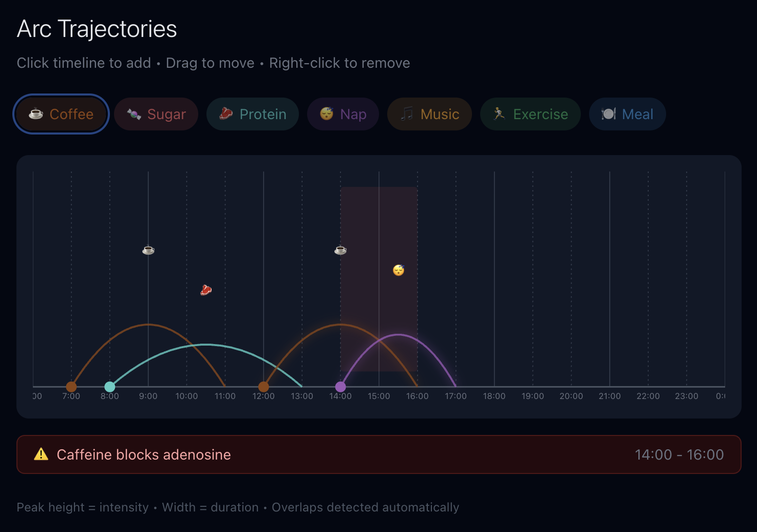Pick the Protein activity chip

[253, 114]
